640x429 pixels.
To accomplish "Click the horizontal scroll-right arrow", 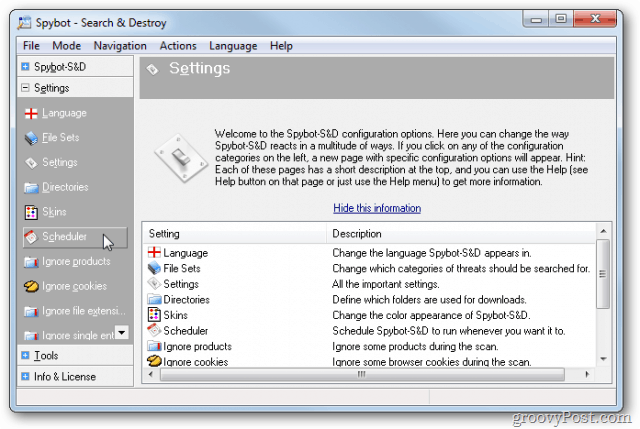I will pos(587,374).
